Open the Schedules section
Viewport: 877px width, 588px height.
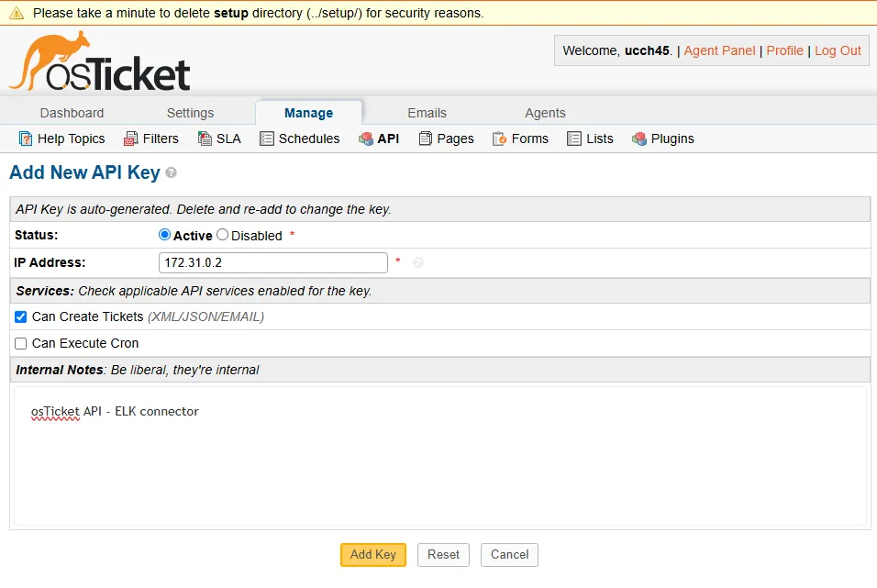pos(300,139)
